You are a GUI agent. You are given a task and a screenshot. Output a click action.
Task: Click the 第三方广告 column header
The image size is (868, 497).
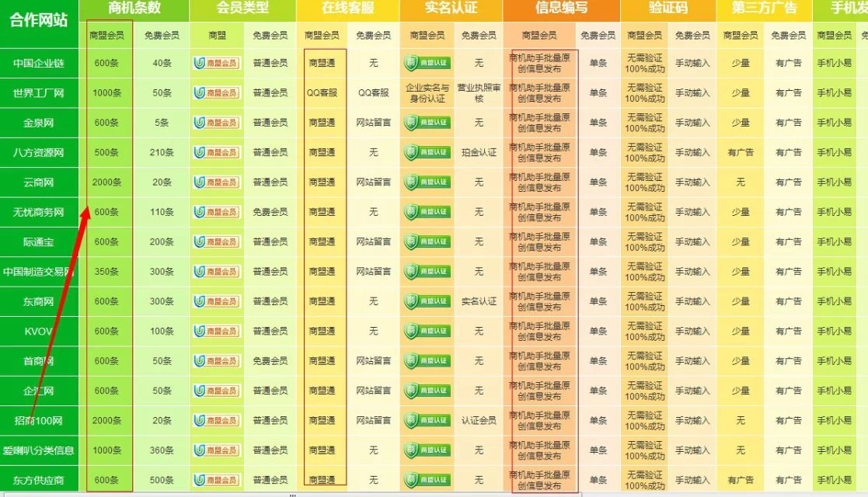tap(764, 9)
